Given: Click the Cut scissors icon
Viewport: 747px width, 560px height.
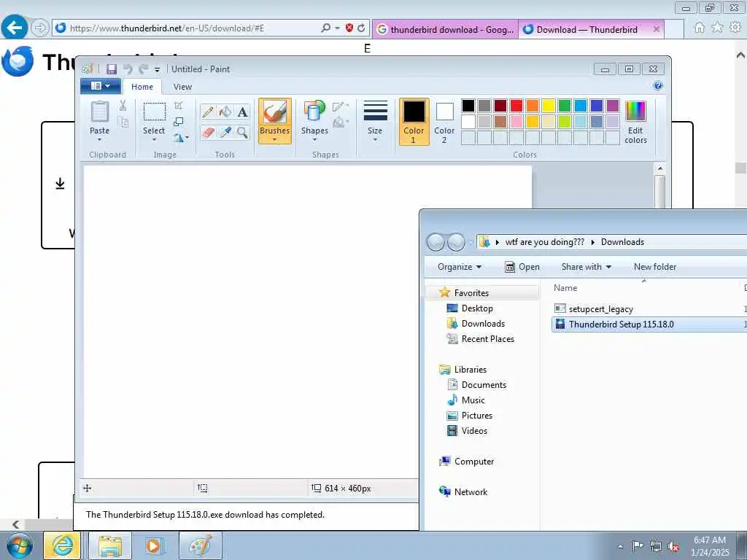Looking at the screenshot, I should (x=123, y=106).
